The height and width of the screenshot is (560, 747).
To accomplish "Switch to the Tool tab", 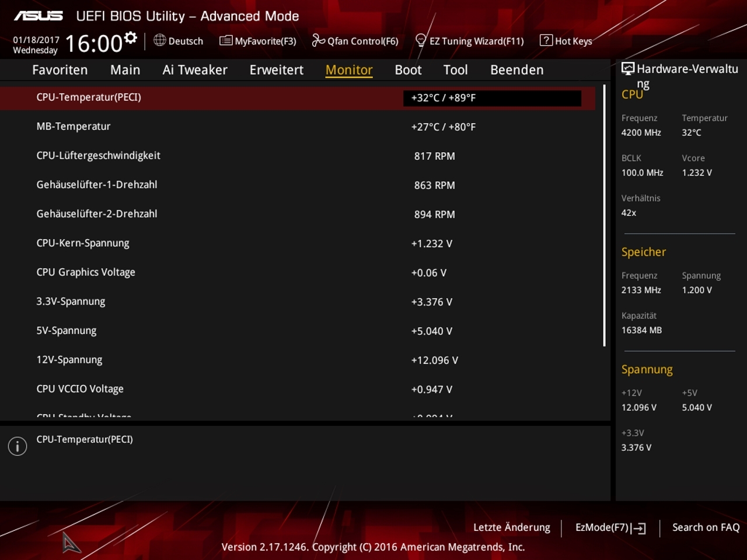I will (x=455, y=70).
